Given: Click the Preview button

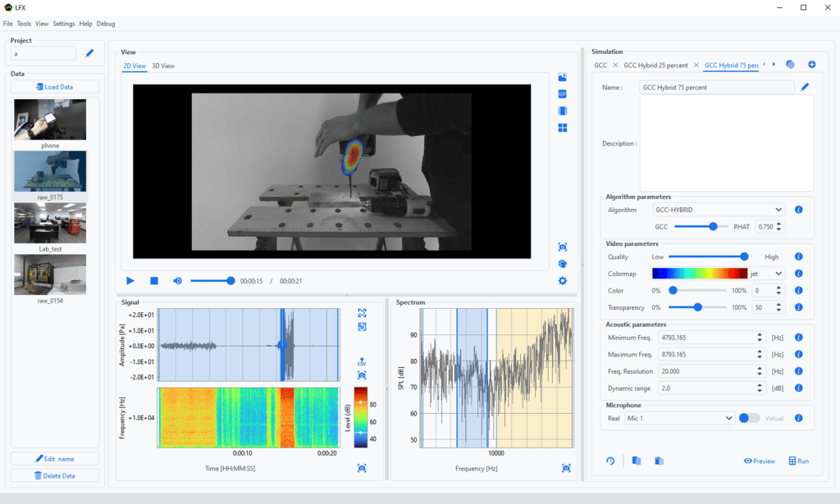Looking at the screenshot, I should tap(759, 461).
